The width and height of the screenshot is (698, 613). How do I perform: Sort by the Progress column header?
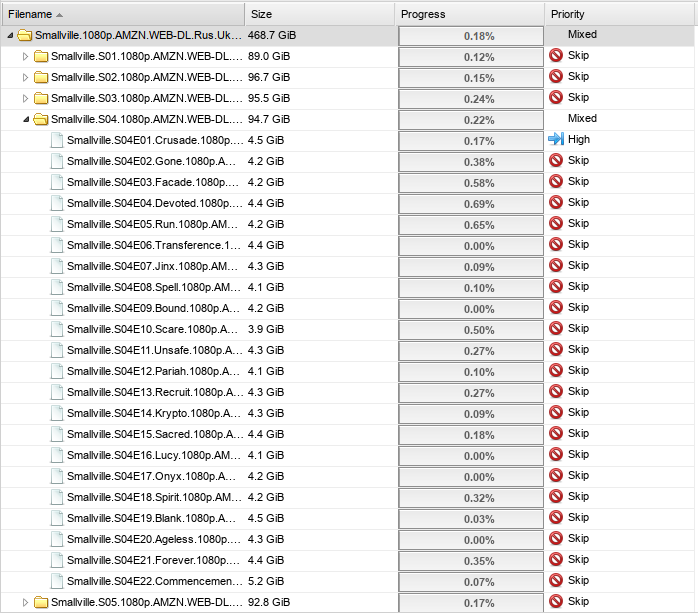[470, 14]
